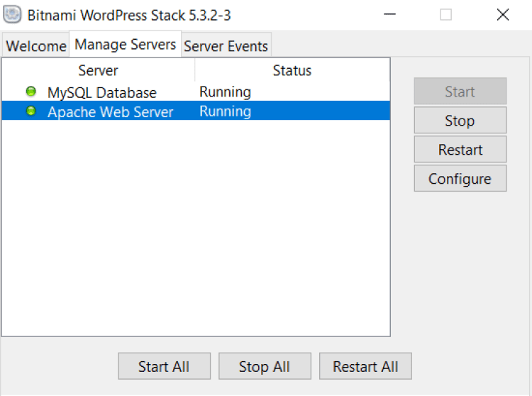
Task: Open the Manage Servers tab
Action: pos(125,45)
